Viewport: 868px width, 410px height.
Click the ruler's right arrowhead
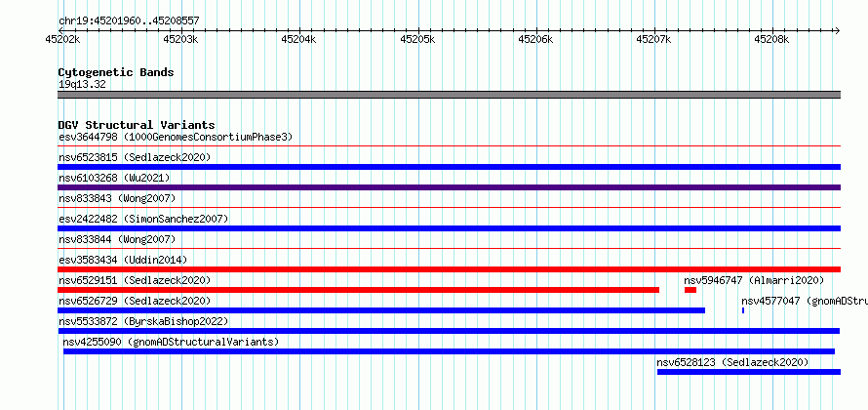(837, 31)
